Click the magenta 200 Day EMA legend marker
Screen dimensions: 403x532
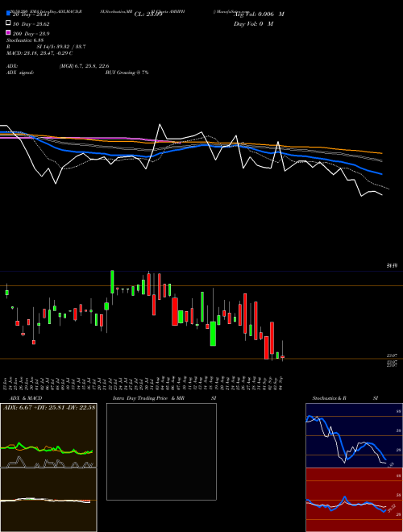tap(8, 32)
